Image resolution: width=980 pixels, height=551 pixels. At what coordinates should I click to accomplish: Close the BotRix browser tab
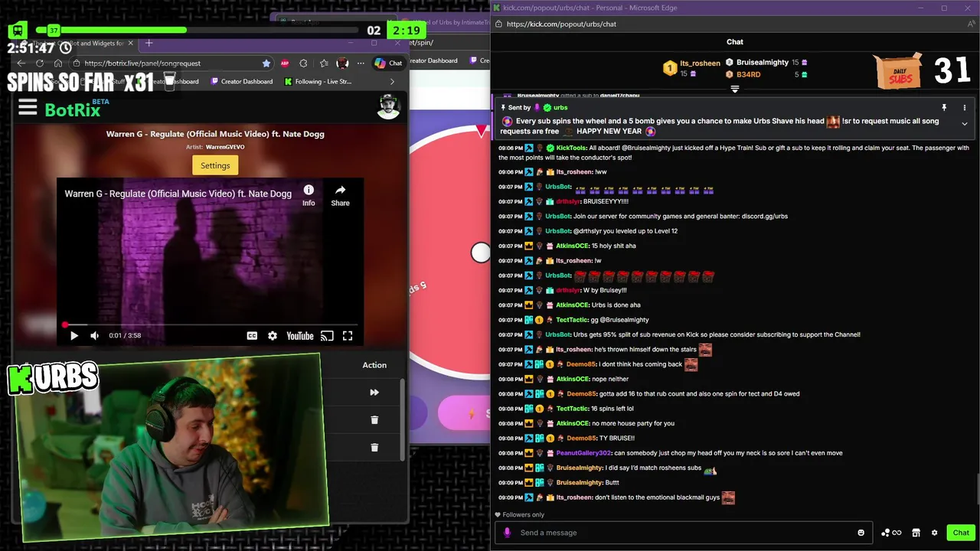tap(131, 43)
